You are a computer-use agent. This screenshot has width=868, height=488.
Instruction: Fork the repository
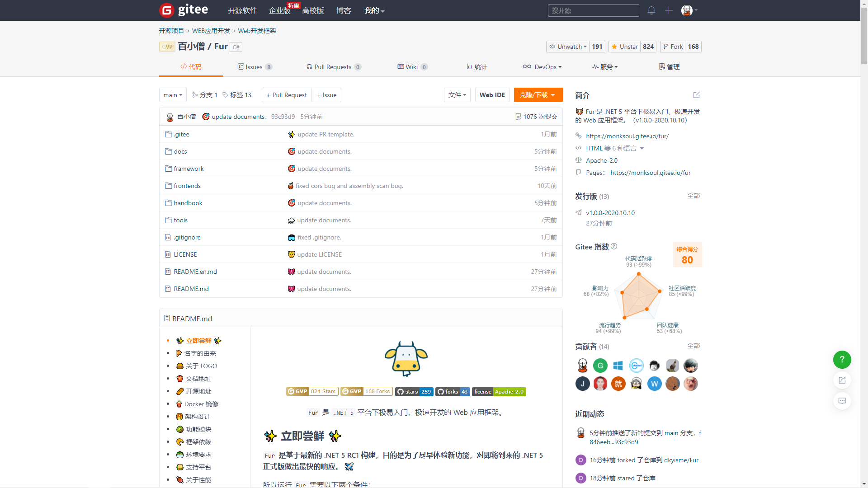673,47
